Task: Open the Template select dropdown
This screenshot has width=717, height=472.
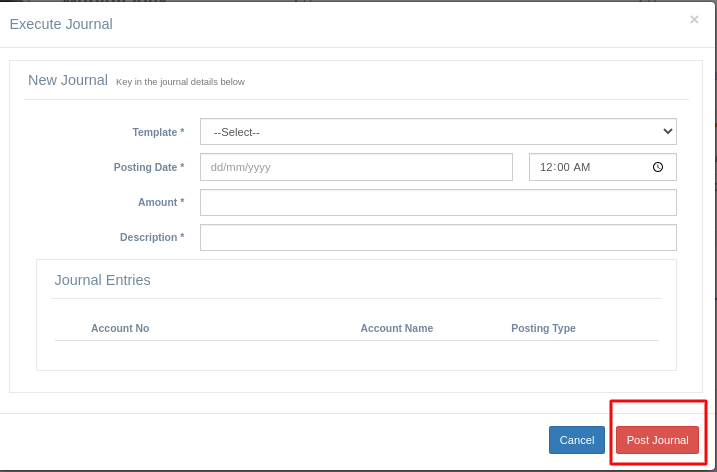Action: (438, 132)
